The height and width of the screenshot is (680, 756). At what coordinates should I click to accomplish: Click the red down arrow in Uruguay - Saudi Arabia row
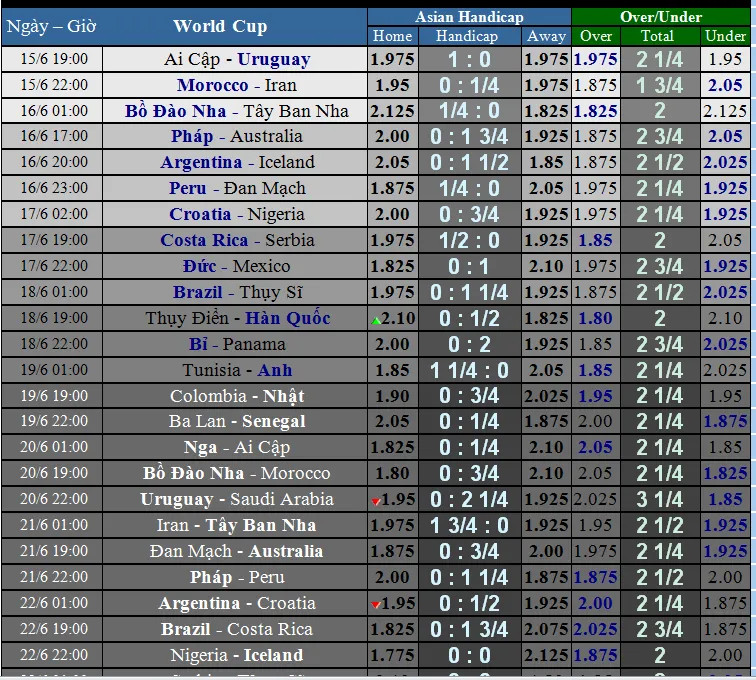click(376, 502)
